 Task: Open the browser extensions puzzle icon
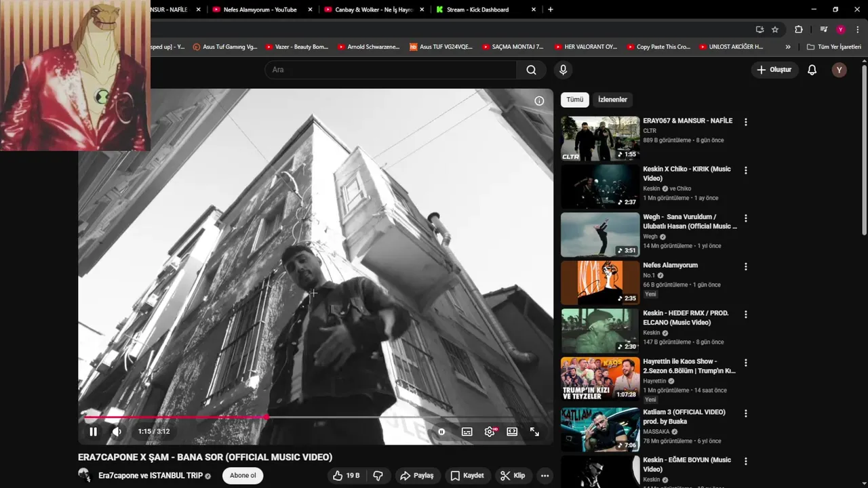pos(798,29)
